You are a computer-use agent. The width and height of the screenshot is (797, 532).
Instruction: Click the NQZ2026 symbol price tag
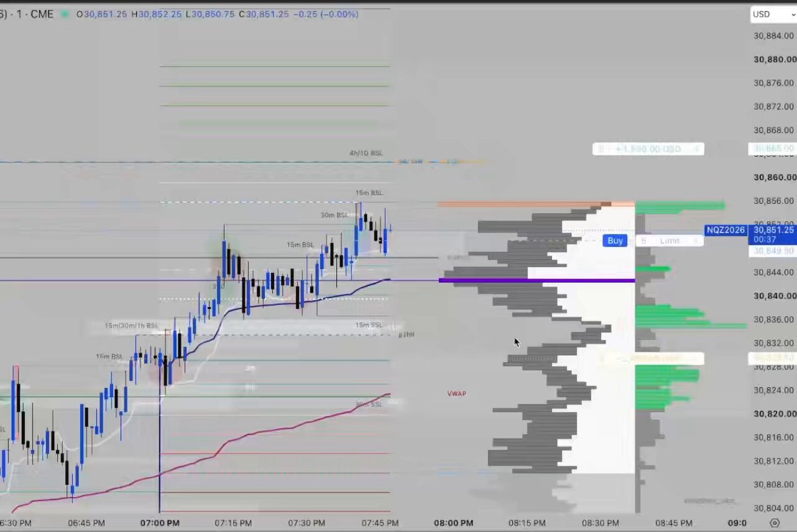pyautogui.click(x=727, y=230)
